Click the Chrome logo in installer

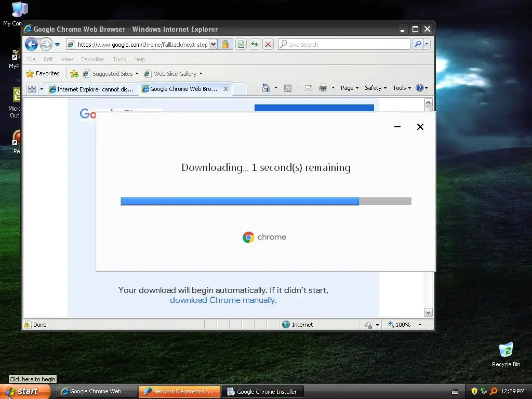click(x=248, y=237)
